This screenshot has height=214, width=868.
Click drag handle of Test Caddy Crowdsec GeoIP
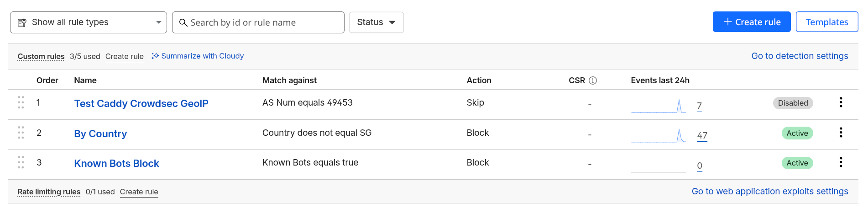tap(21, 102)
